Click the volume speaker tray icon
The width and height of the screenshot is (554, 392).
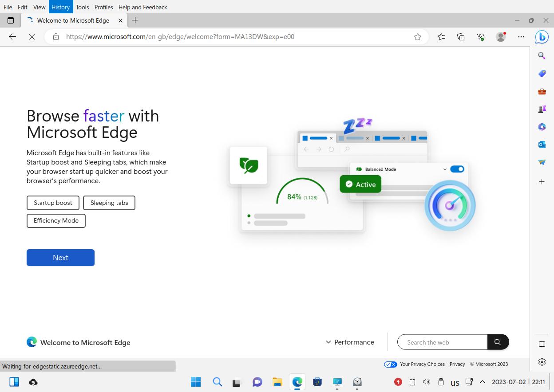[x=426, y=382]
